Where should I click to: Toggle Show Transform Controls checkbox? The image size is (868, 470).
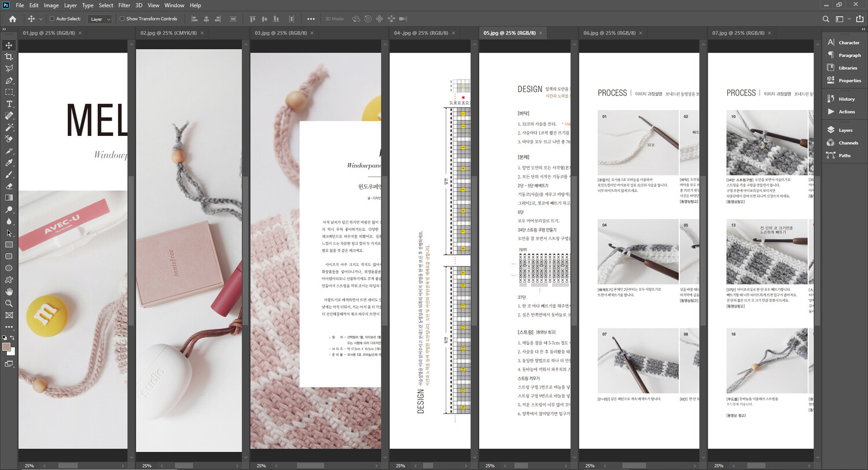point(122,19)
